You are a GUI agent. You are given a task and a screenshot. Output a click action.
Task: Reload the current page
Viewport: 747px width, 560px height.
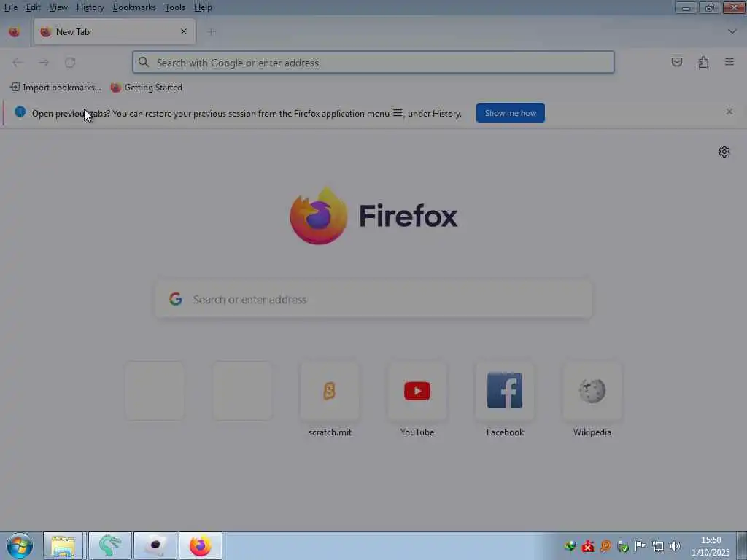[70, 63]
